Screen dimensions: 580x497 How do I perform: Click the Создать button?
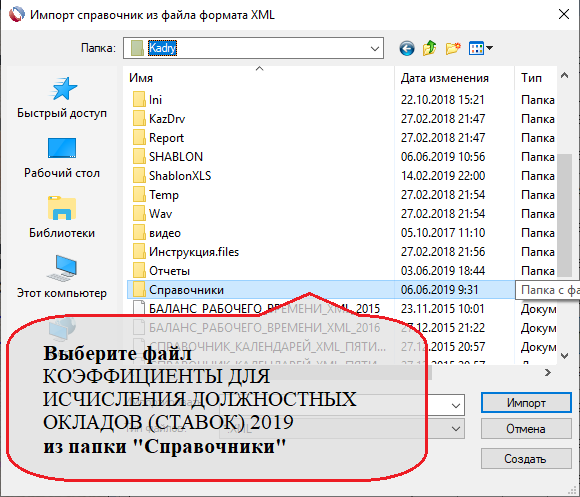click(x=526, y=459)
